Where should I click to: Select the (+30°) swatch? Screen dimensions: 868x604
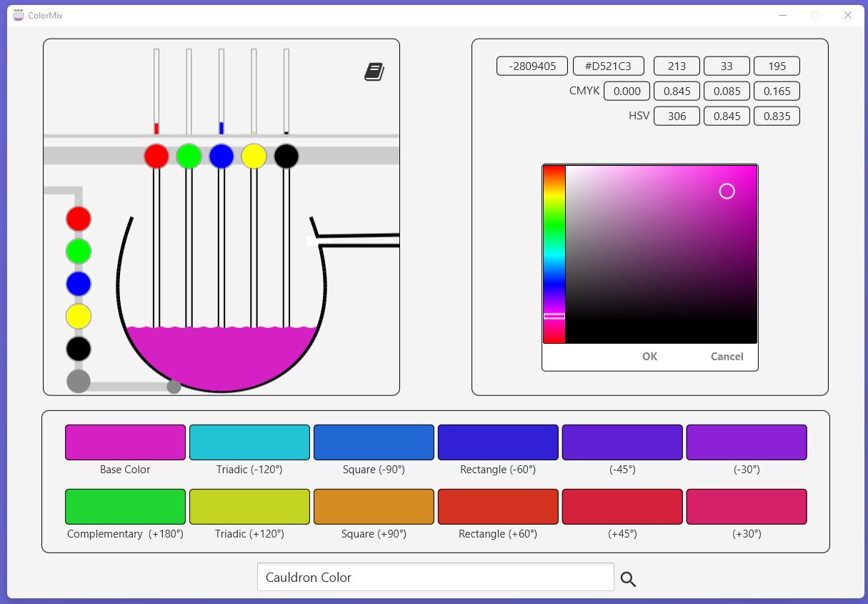click(x=747, y=507)
